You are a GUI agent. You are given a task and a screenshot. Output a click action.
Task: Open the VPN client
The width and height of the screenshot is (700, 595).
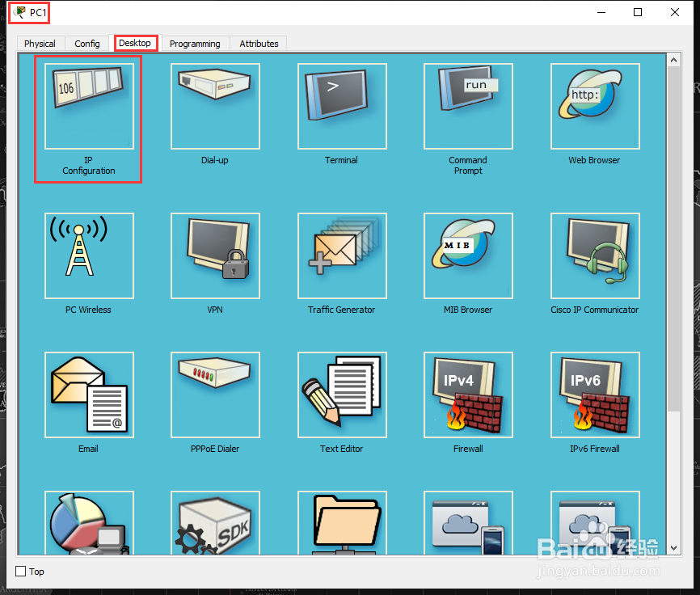click(x=215, y=255)
